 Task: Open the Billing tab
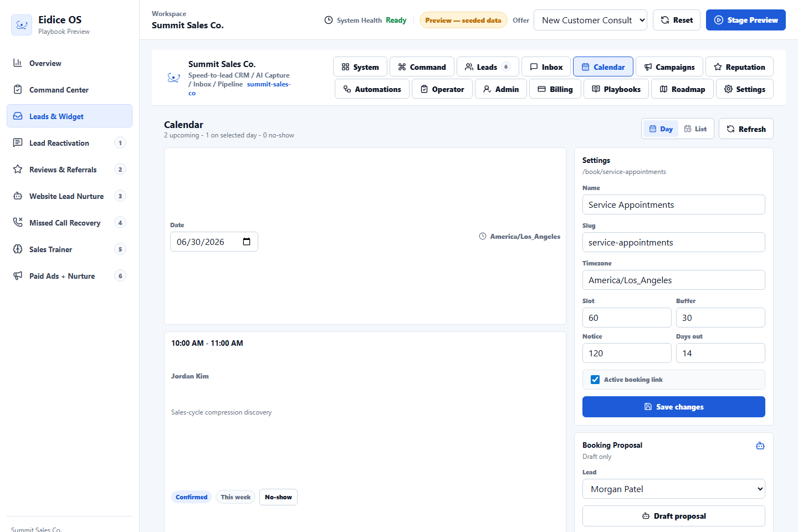[x=555, y=89]
